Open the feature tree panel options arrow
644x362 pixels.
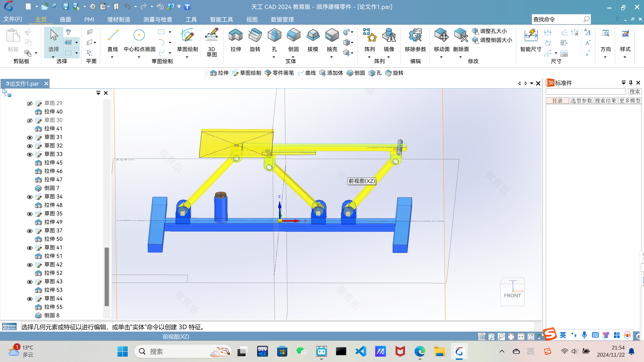[x=98, y=93]
